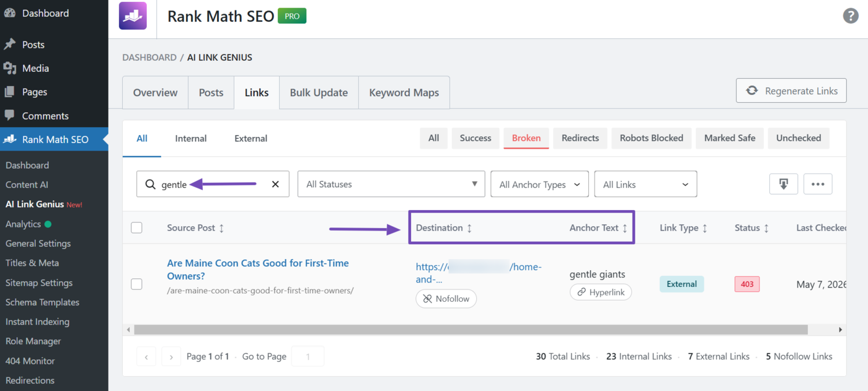Sort by Link Type arrows icon
Image resolution: width=868 pixels, height=391 pixels.
(x=705, y=228)
